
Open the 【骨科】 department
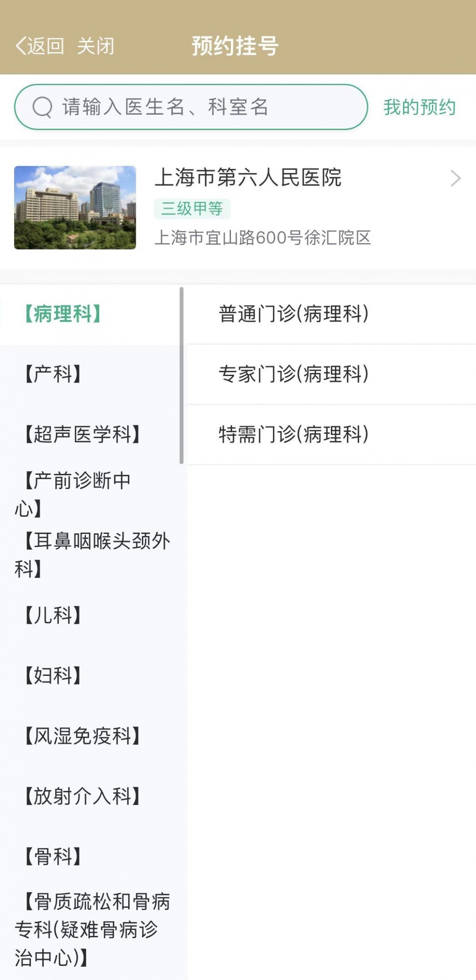[53, 856]
